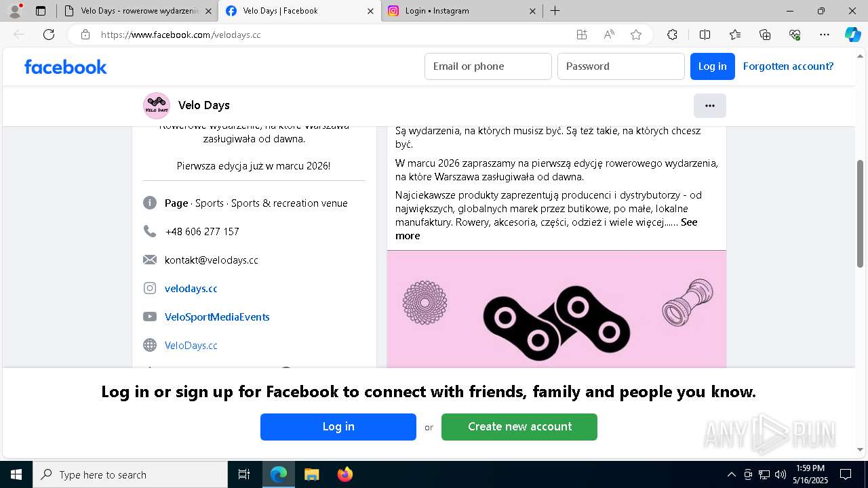Toggle Split screen icon
868x488 pixels.
click(705, 35)
